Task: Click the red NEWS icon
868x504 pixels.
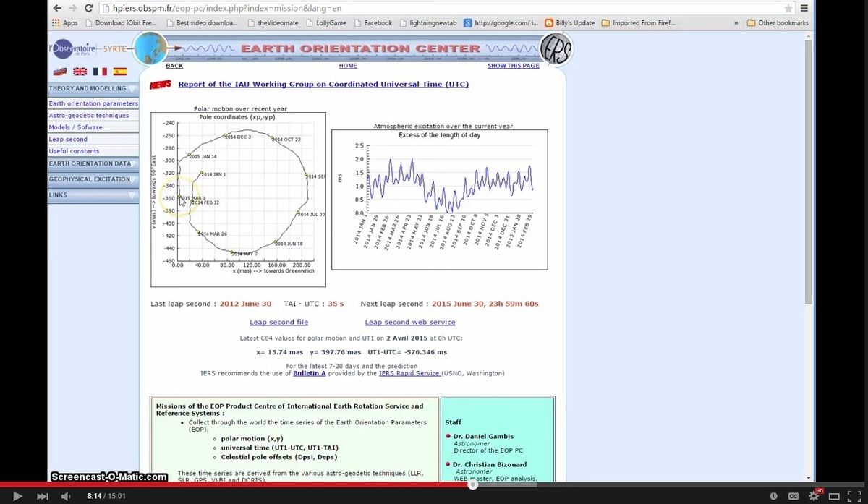Action: [161, 85]
